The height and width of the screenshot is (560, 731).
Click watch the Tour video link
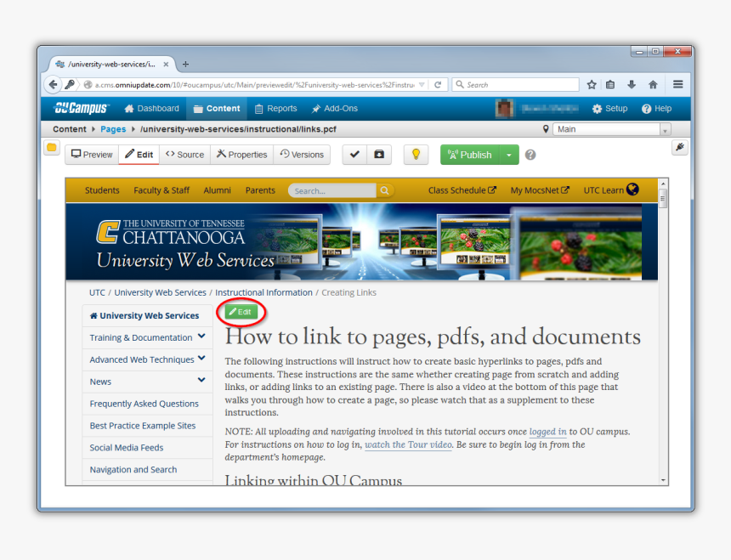[408, 445]
